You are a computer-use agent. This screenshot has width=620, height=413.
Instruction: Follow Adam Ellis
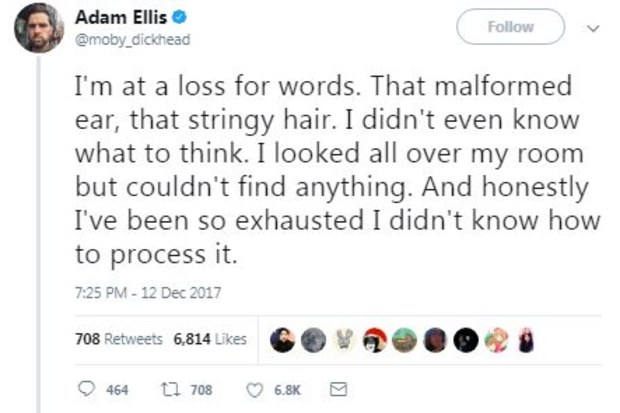[510, 27]
